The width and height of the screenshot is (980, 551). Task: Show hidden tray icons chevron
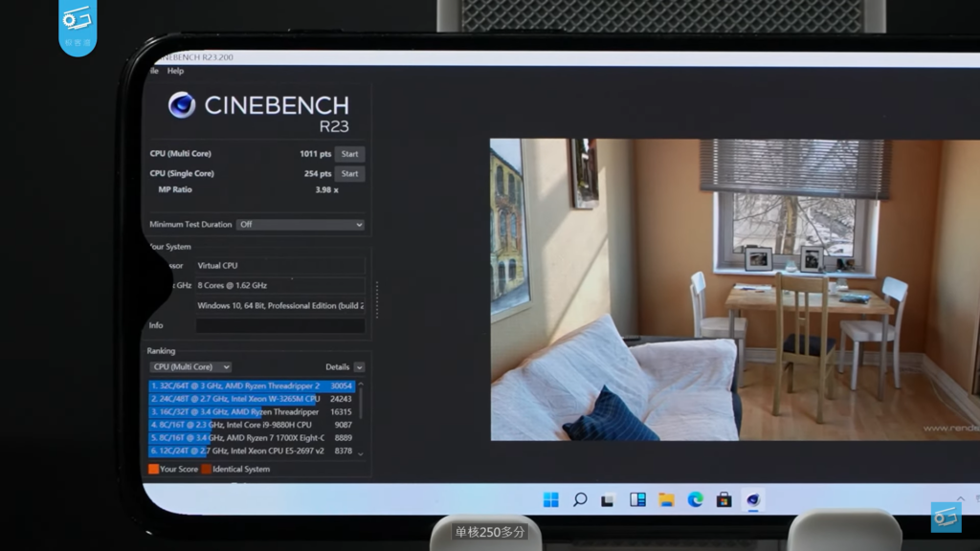pyautogui.click(x=961, y=498)
